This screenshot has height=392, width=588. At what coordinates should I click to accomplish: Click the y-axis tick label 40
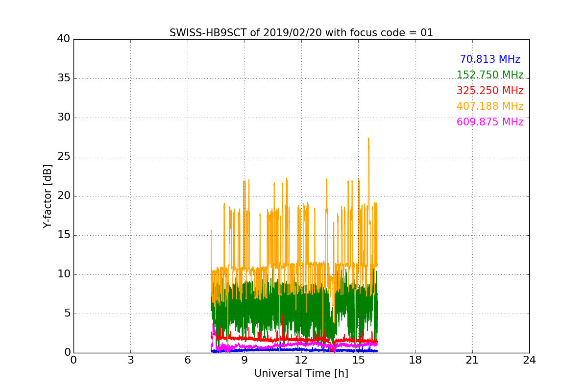pos(63,39)
